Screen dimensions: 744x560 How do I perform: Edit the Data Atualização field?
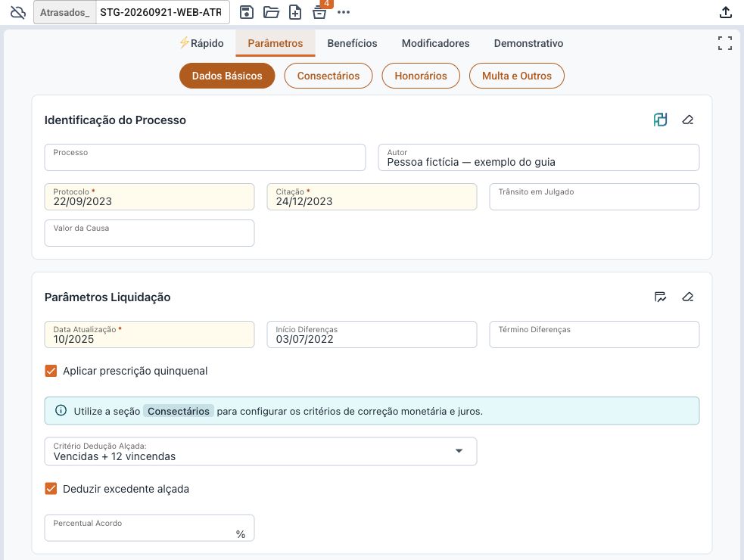pos(149,334)
